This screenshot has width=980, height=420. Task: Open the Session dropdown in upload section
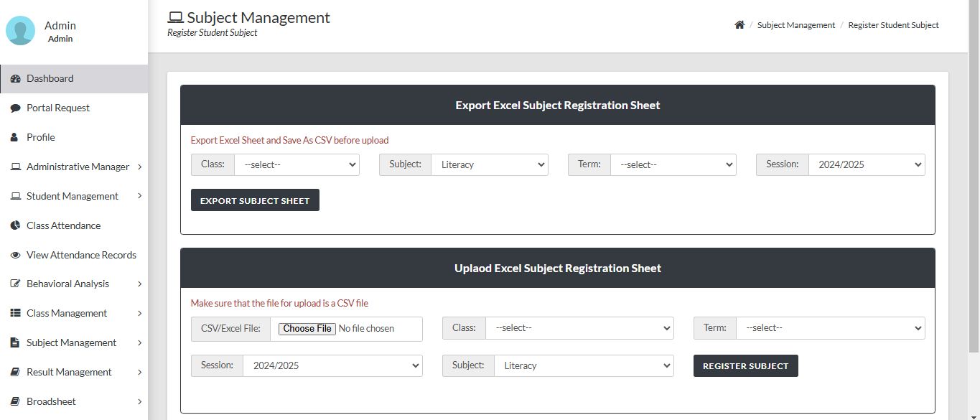(332, 365)
